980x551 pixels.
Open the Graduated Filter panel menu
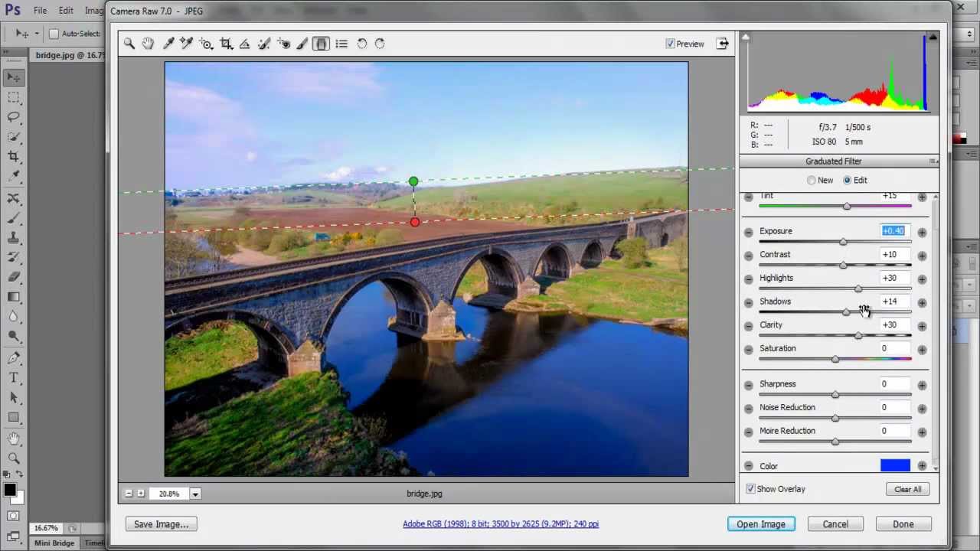[933, 161]
